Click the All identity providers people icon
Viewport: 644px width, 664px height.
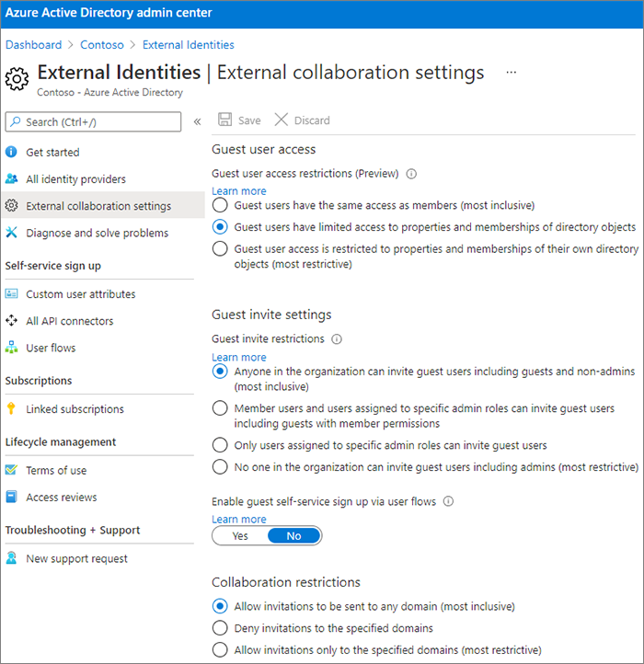(11, 178)
